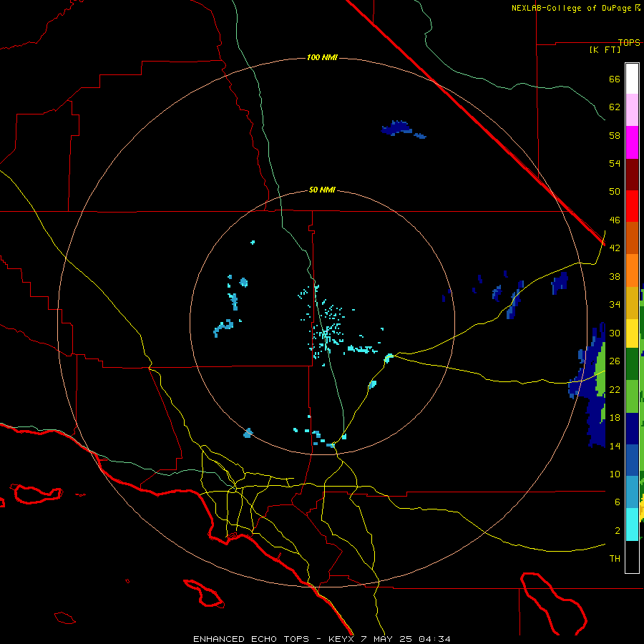This screenshot has width=644, height=644.
Task: Click the NEXLAB-College of DuPage label
Action: pos(575,8)
